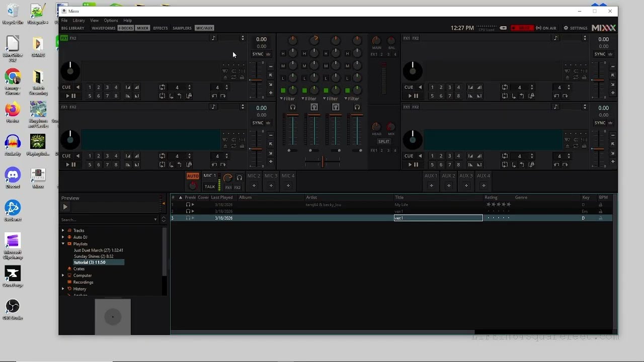The image size is (644, 362).
Task: Collapse the Playlists tree node
Action: coord(63,244)
